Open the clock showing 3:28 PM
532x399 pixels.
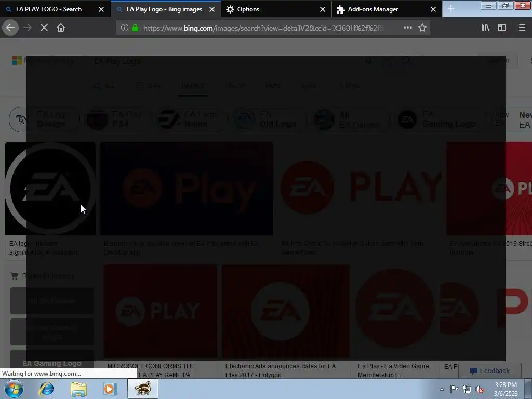click(506, 389)
